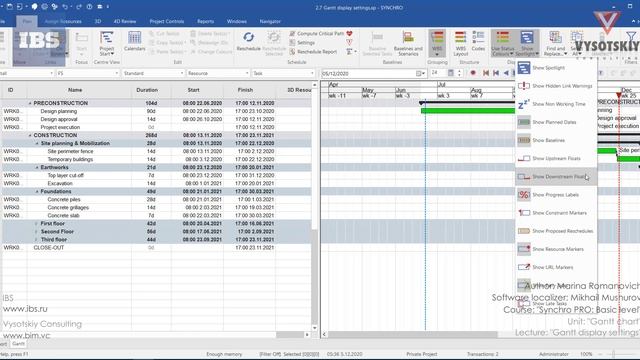Jump to the start with the red skip-back button

pyautogui.click(x=486, y=73)
